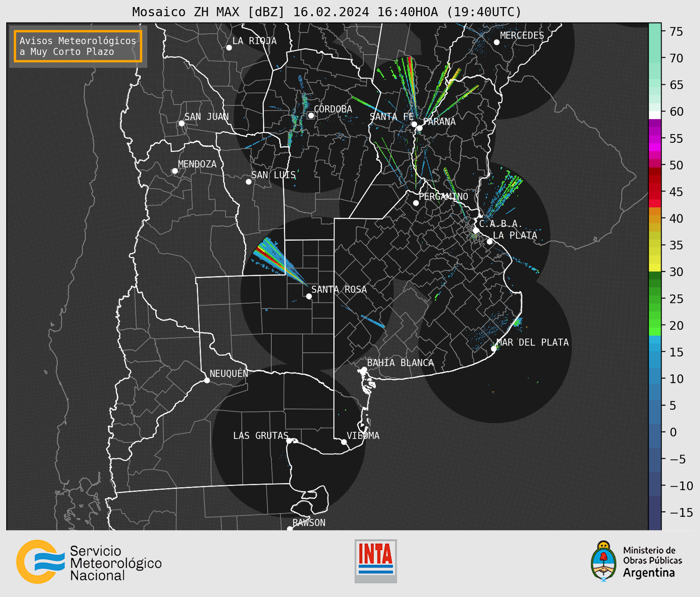The height and width of the screenshot is (597, 700).
Task: Click the LA RIOJA city marker
Action: [229, 48]
